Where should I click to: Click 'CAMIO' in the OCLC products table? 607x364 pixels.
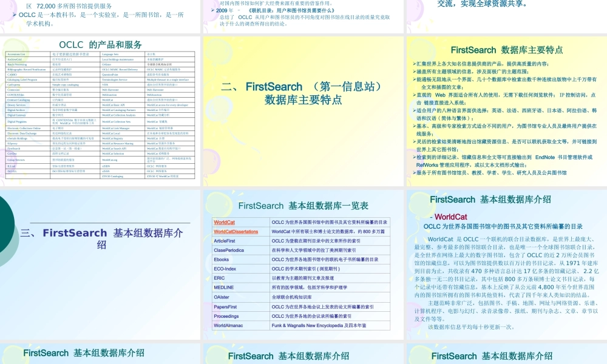tap(12, 75)
